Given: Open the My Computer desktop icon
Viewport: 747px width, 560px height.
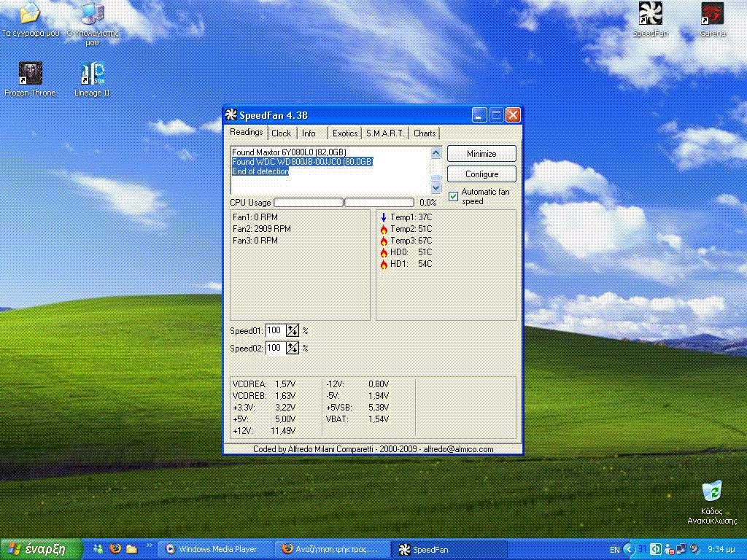Looking at the screenshot, I should [93, 23].
